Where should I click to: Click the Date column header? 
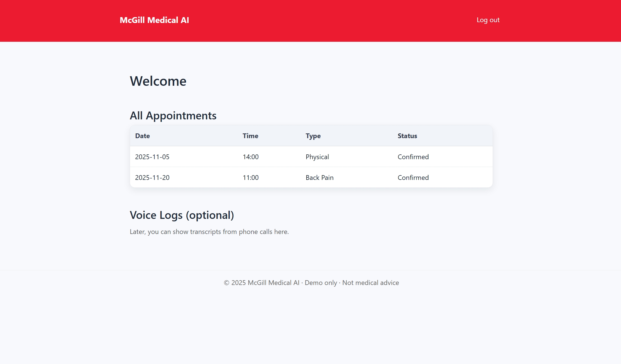[x=142, y=136]
